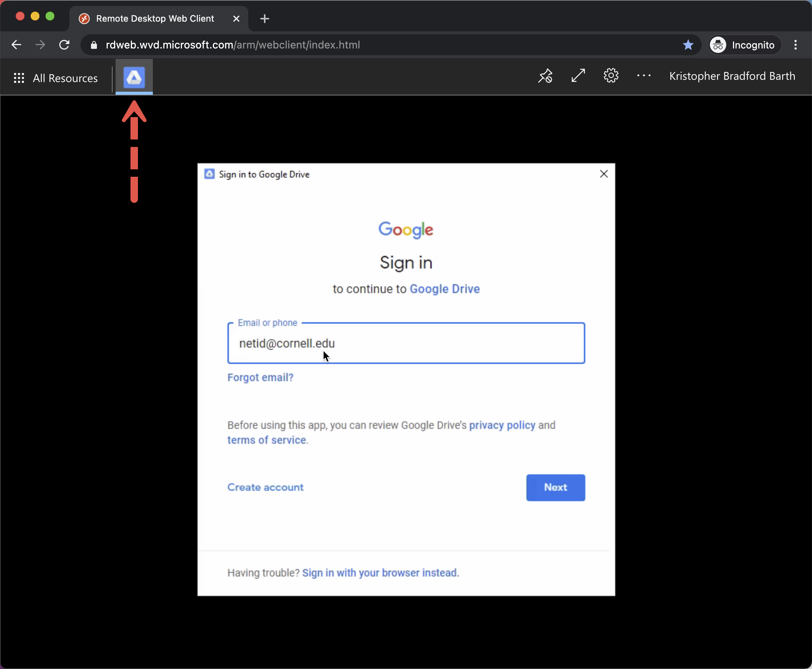Click the Create account link
The image size is (812, 669).
[x=265, y=487]
